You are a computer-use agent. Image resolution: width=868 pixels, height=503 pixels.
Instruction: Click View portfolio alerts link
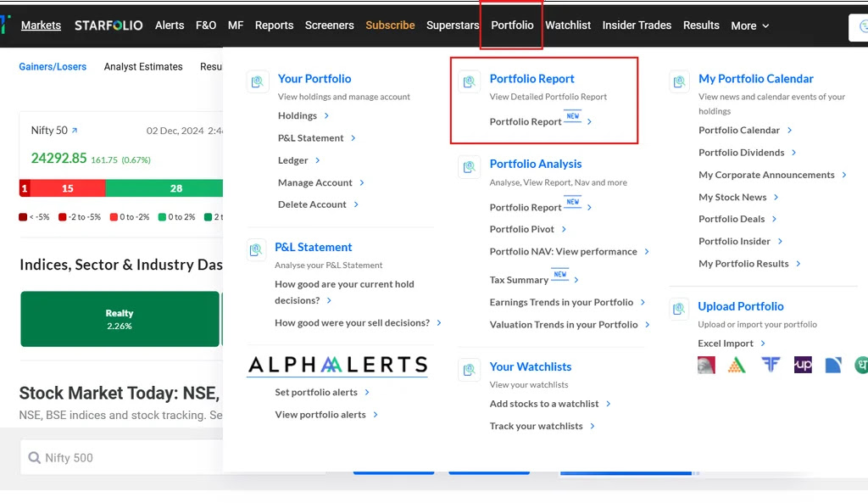(x=320, y=415)
